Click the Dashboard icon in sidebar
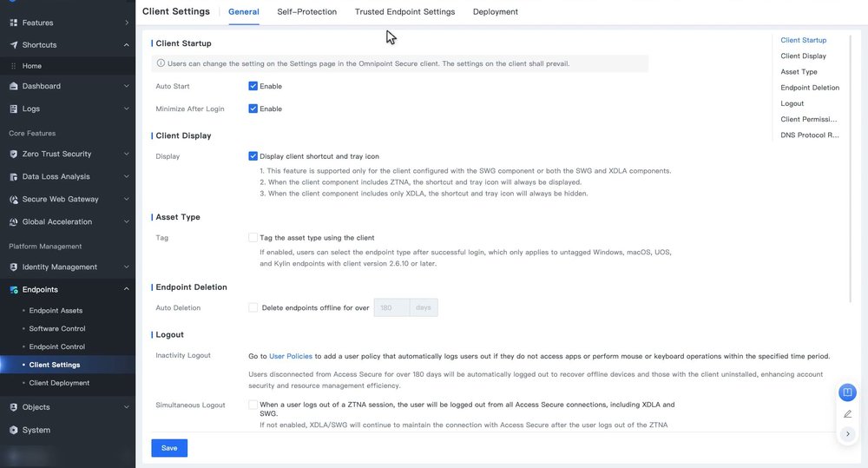Viewport: 868px width, 468px height. click(13, 87)
